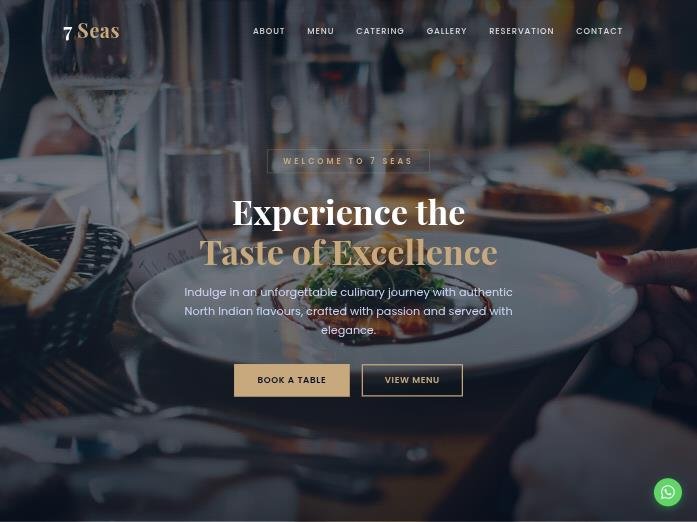
Task: Click the 'Experience the' white heading
Action: tap(348, 213)
